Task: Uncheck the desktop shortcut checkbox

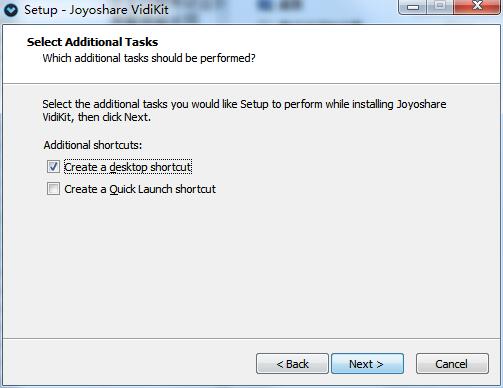Action: [53, 167]
